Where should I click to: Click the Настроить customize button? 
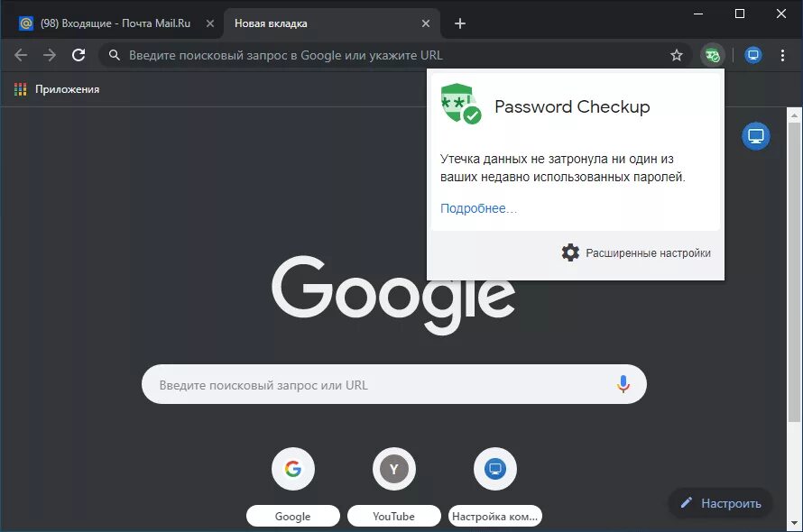(720, 503)
